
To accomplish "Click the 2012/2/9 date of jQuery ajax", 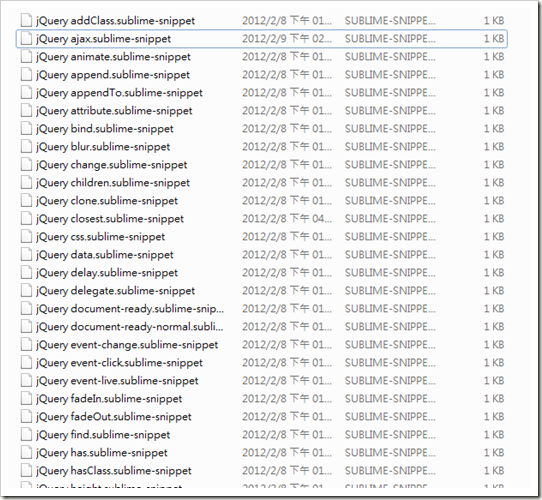I will point(264,38).
